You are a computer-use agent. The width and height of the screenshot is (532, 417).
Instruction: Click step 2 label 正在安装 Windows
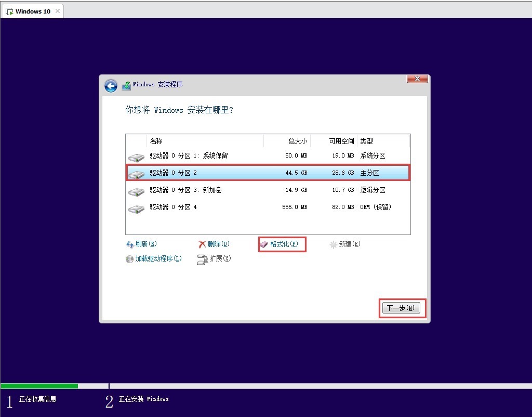coord(143,399)
